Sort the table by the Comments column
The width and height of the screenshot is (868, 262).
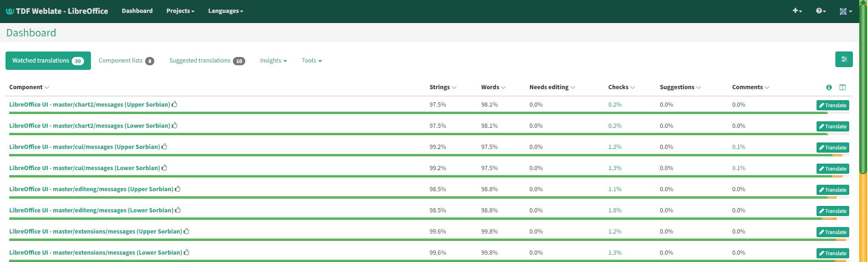click(x=750, y=87)
